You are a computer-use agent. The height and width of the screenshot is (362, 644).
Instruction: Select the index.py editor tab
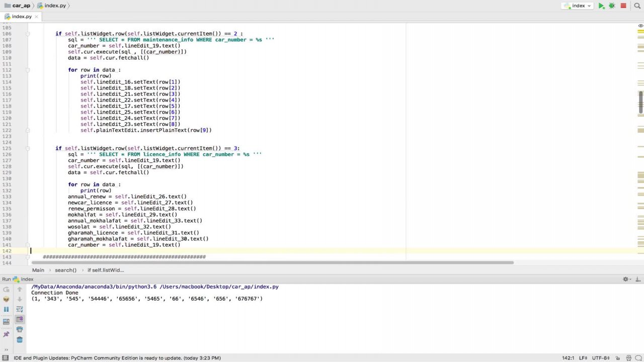pos(22,17)
